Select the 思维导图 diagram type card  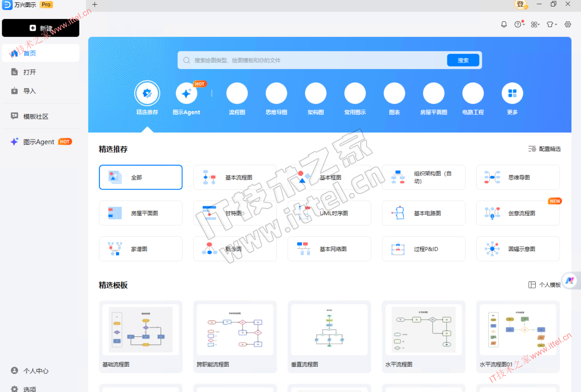518,177
